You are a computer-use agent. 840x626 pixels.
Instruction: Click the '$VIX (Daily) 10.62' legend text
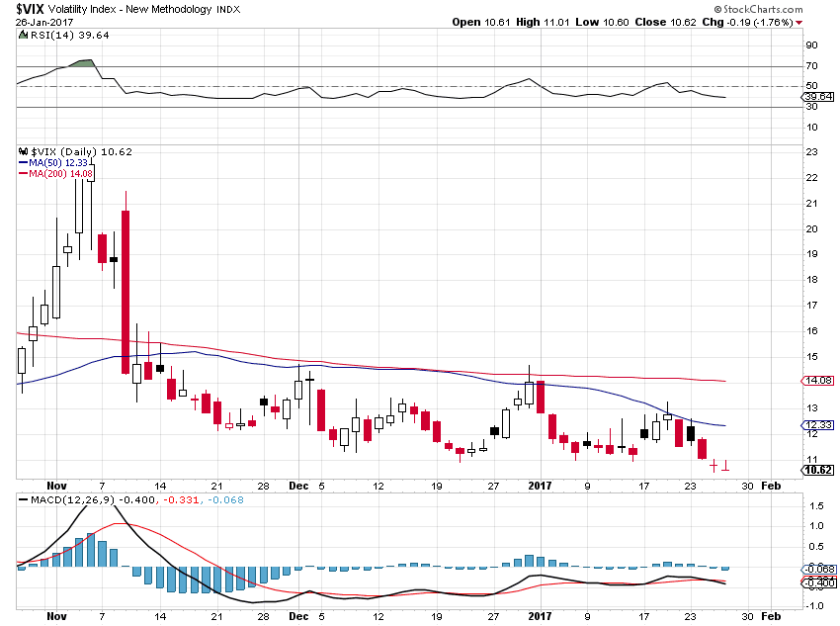(81, 151)
